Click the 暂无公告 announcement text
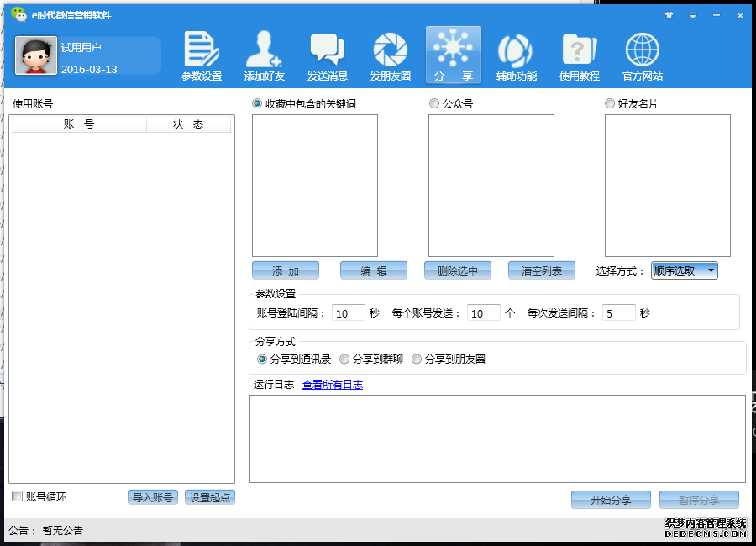The width and height of the screenshot is (756, 546). tap(63, 531)
